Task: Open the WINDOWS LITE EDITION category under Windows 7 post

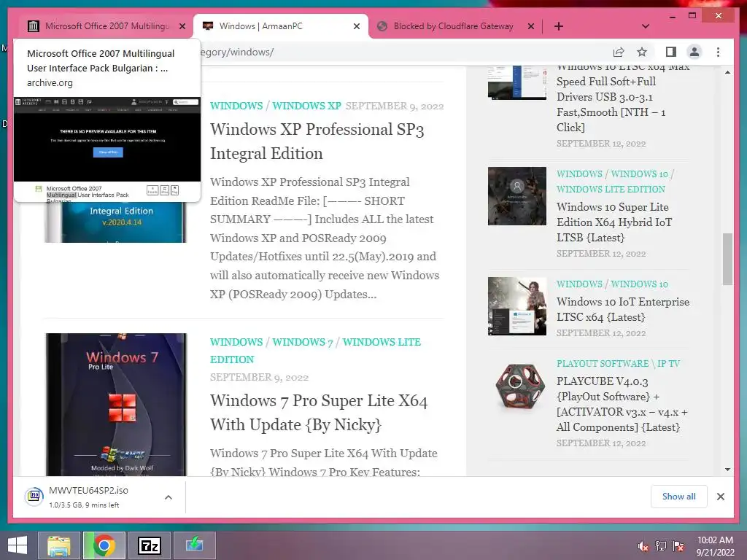Action: (x=315, y=351)
